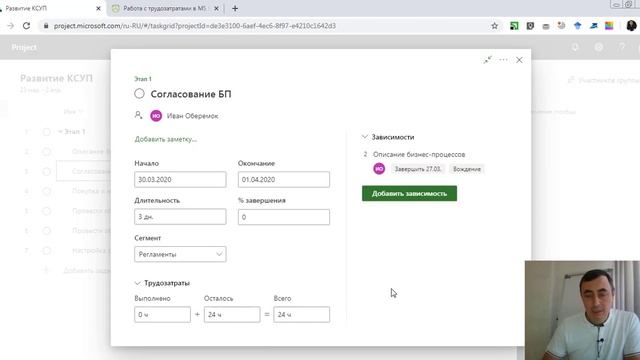Click Добавить зависимость button

click(409, 193)
